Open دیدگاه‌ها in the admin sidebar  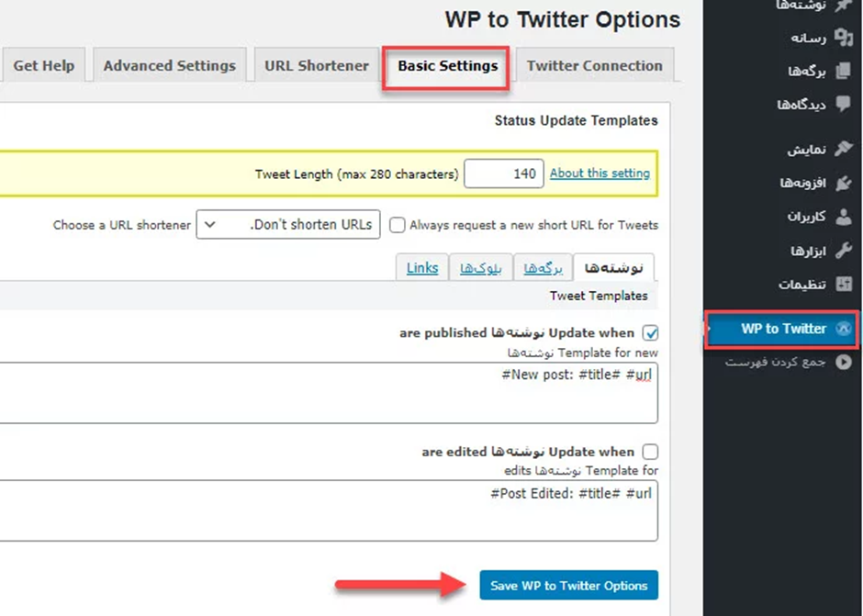(801, 105)
